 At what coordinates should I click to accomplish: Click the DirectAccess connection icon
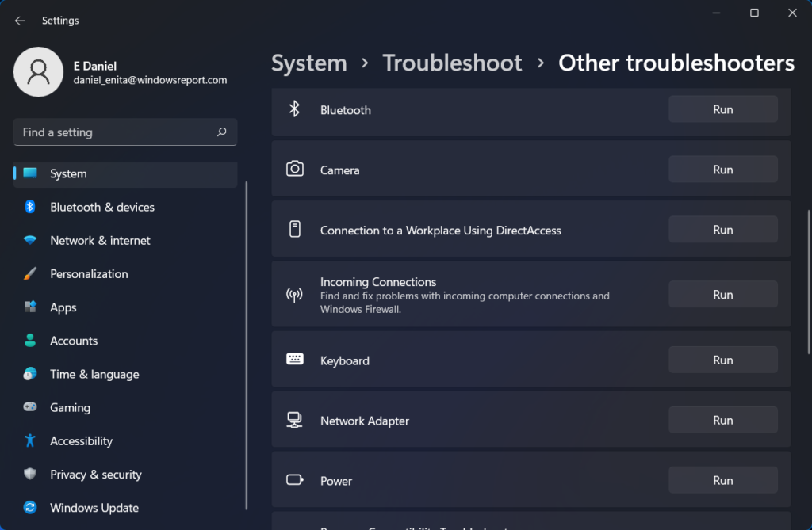click(295, 229)
